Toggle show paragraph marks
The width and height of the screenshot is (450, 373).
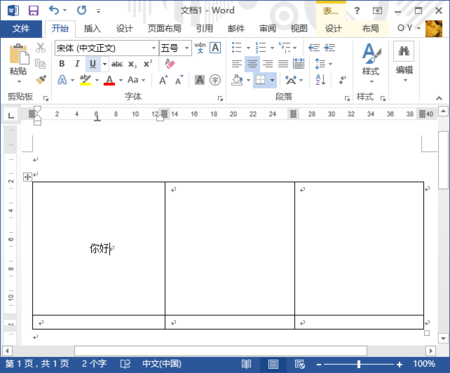[343, 80]
